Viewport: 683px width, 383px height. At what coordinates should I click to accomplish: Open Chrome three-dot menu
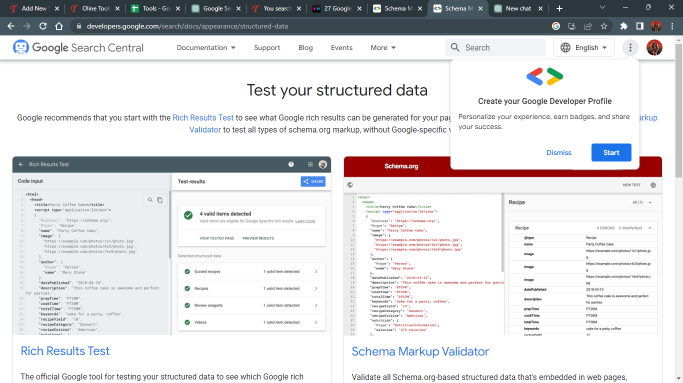point(672,26)
